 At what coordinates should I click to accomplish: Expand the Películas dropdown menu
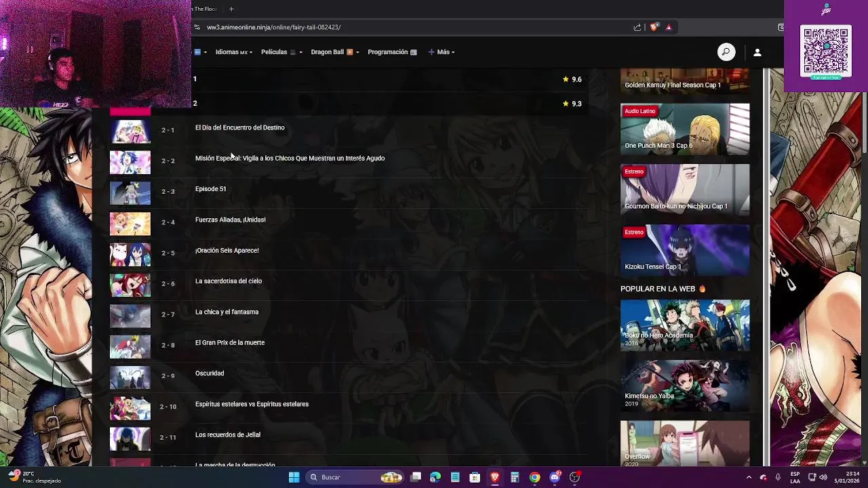coord(281,52)
